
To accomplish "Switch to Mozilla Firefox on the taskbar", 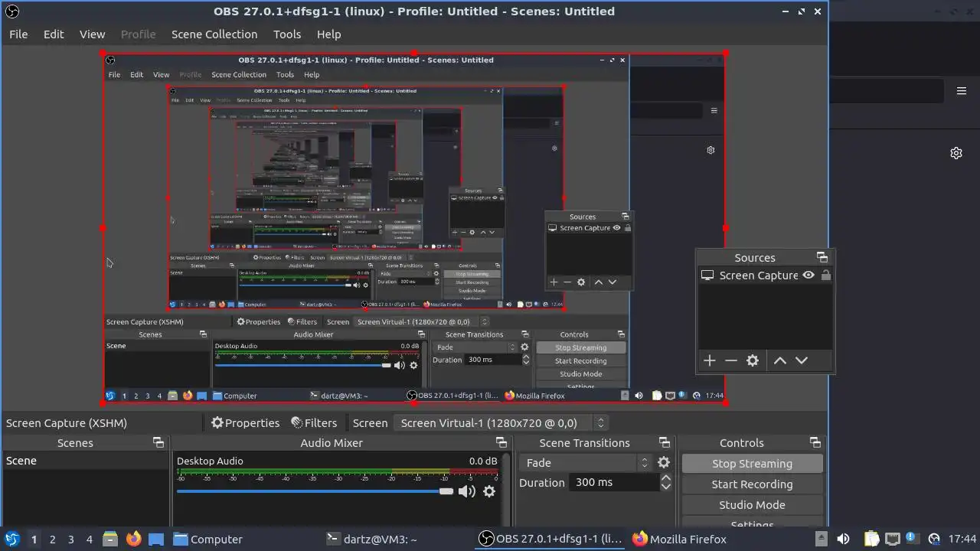I will pyautogui.click(x=680, y=539).
